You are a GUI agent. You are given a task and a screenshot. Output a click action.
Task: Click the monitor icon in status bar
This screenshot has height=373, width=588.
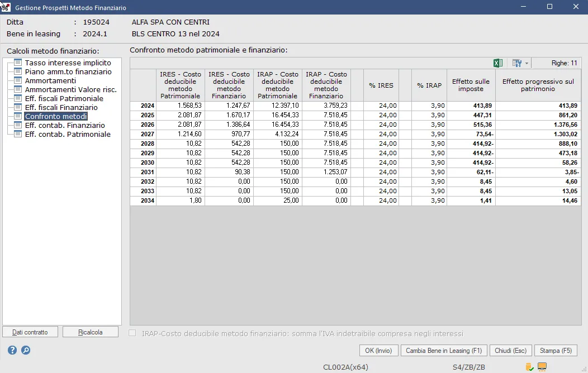tap(542, 367)
